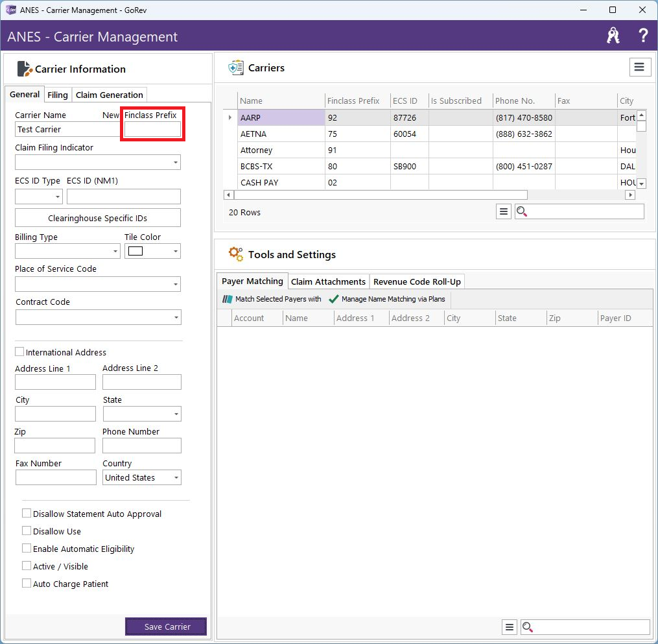This screenshot has height=644, width=658.
Task: Click carriers horizontal scroll right arrow
Action: click(630, 195)
